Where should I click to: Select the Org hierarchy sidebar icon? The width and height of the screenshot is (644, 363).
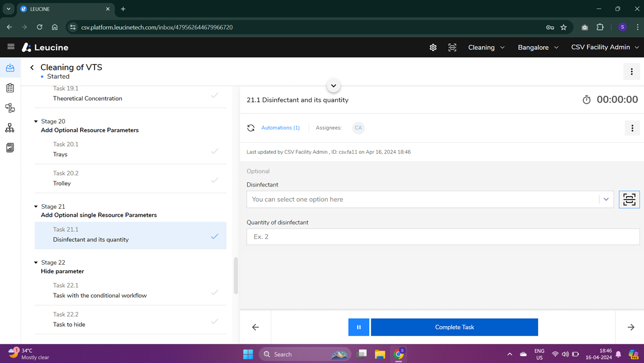tap(10, 128)
